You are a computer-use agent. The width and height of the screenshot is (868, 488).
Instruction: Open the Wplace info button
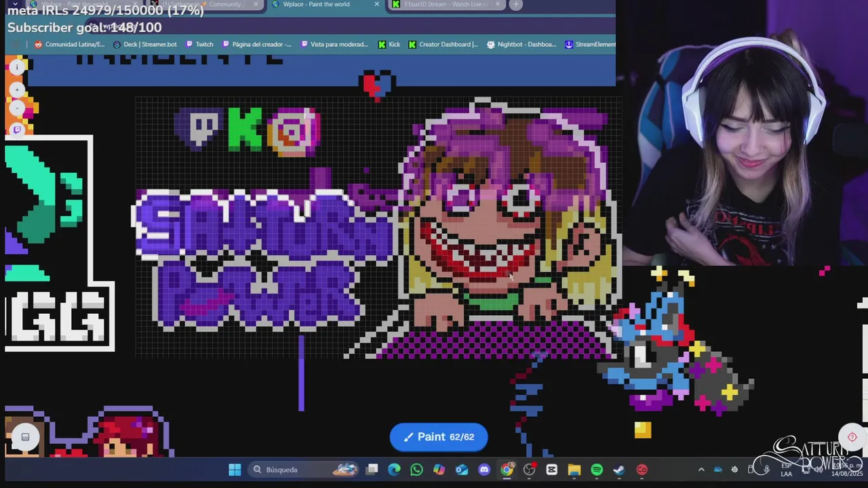click(x=18, y=67)
